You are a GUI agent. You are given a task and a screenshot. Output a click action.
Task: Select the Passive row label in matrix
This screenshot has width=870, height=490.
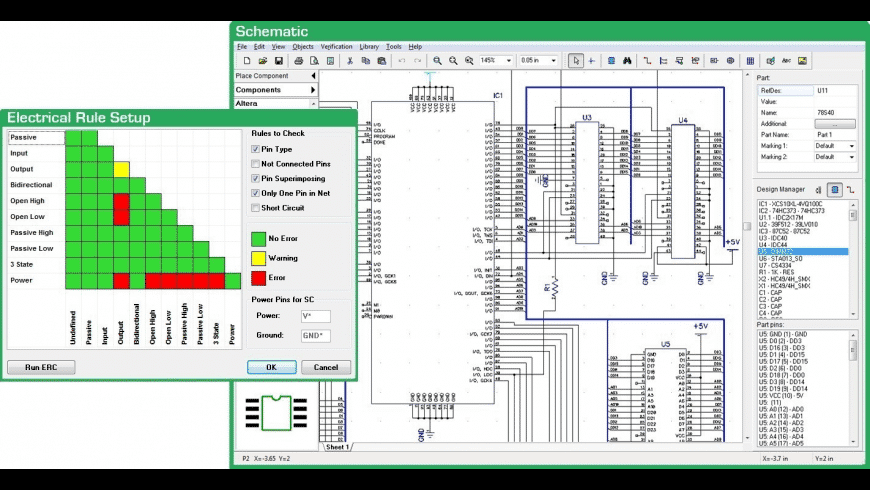coord(36,138)
